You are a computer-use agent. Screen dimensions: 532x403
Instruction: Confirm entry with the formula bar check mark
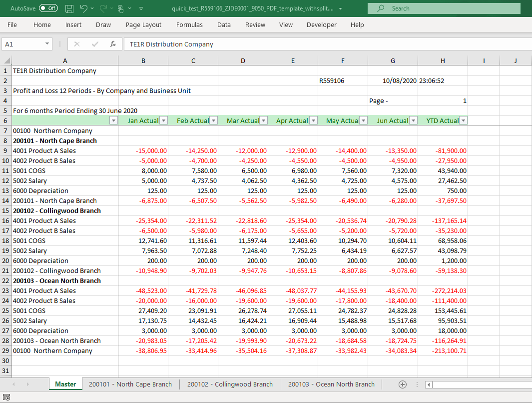94,44
